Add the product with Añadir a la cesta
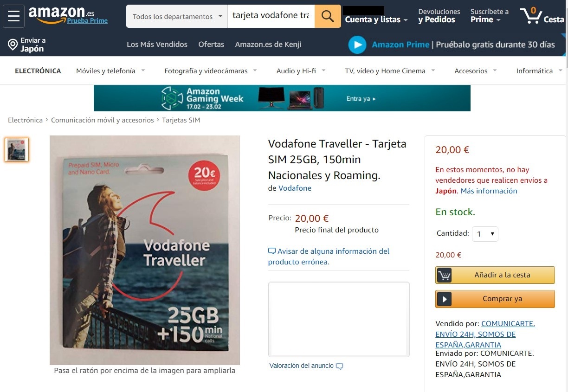 click(x=495, y=275)
